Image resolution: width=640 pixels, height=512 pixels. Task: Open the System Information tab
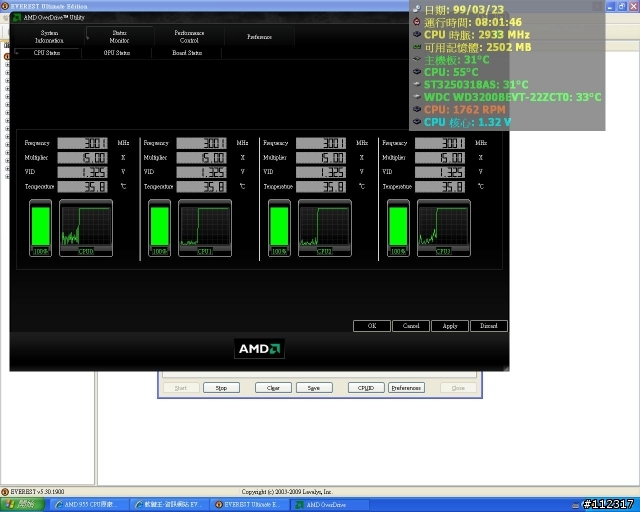(49, 37)
